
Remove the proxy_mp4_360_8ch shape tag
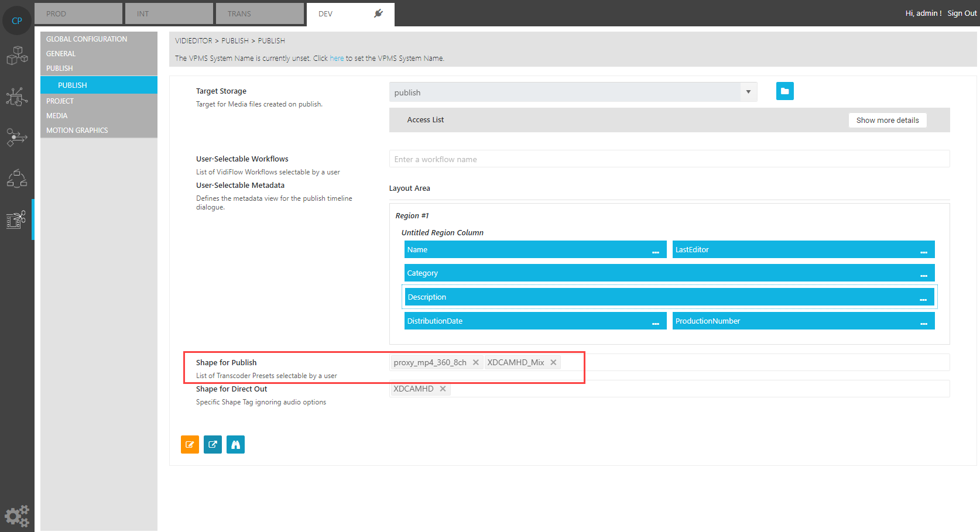tap(476, 362)
